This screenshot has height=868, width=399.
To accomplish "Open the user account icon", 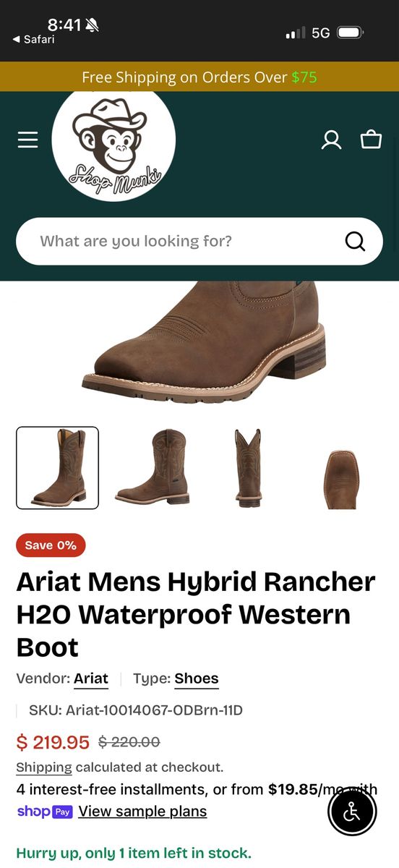I will coord(331,140).
